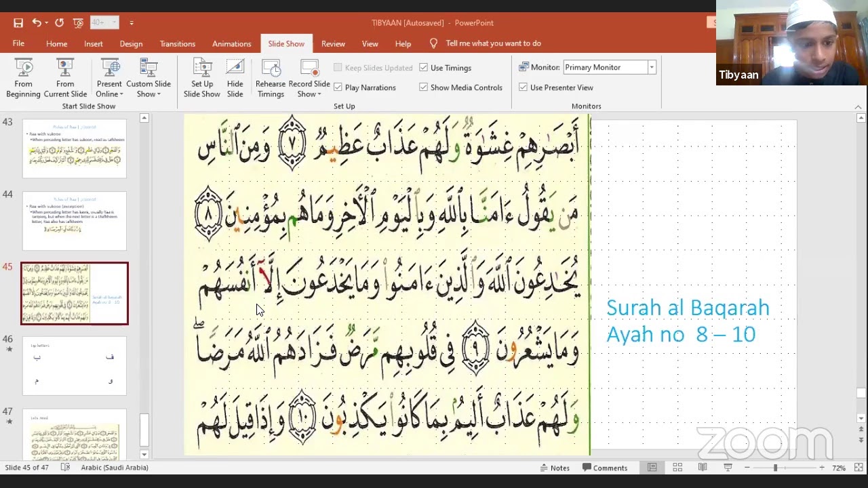Open the Monitor dropdown list

[651, 67]
